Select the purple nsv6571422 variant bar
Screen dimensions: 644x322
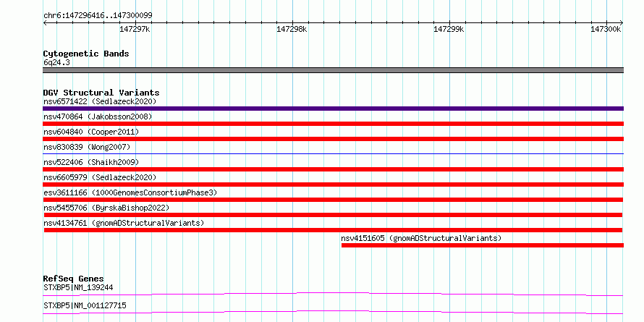click(333, 109)
